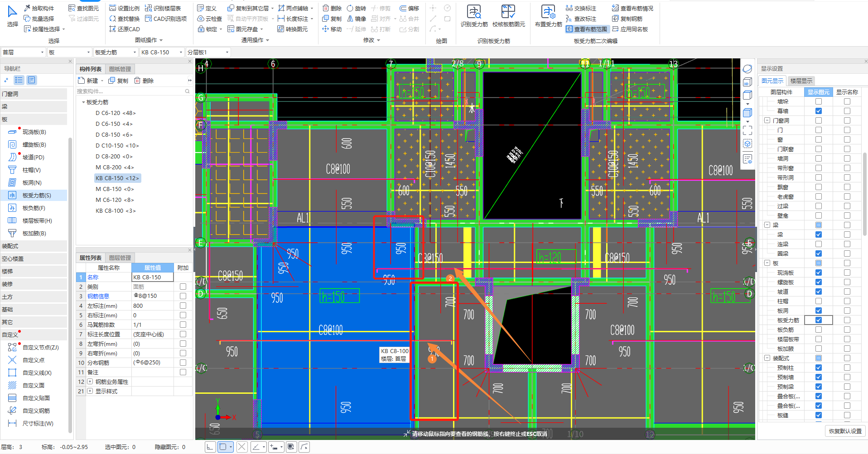Click 复制钢筋 tool
This screenshot has width=868, height=454.
tap(627, 19)
